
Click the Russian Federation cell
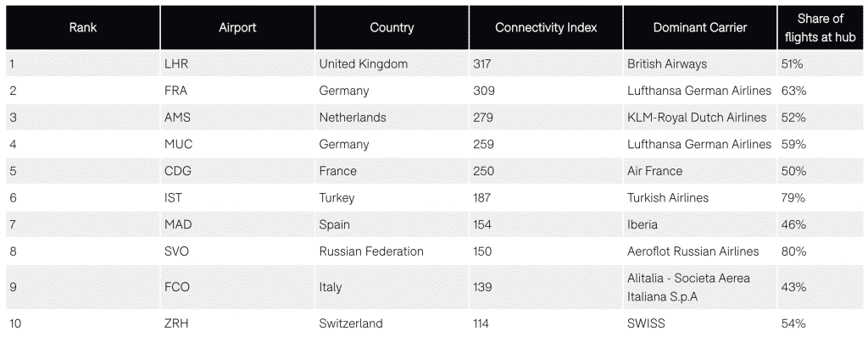[392, 251]
